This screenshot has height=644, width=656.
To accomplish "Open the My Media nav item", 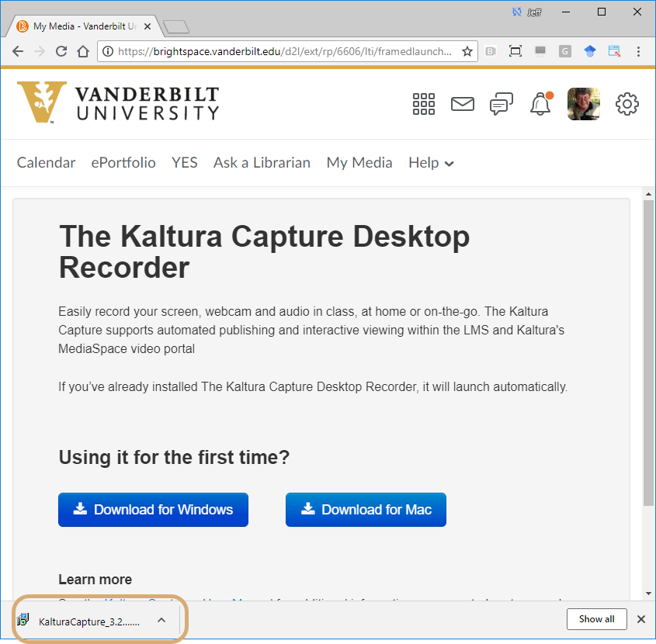I will click(x=359, y=163).
